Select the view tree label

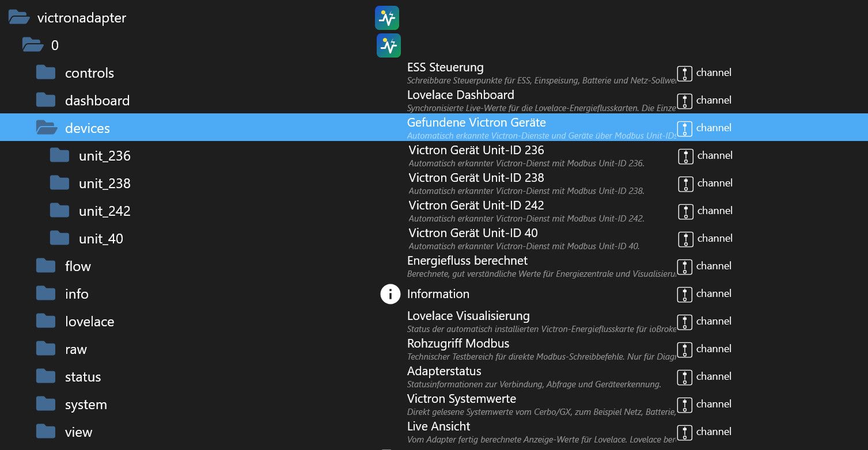[x=79, y=432]
